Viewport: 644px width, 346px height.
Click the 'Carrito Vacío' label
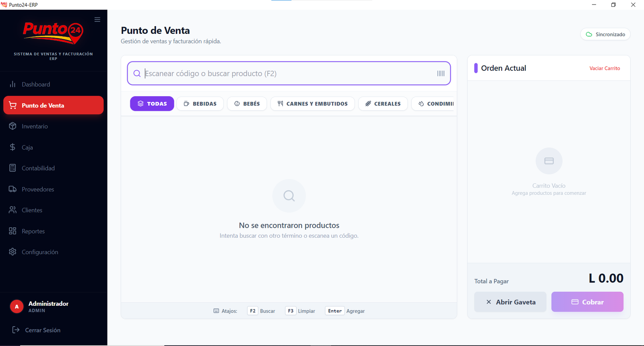pos(549,185)
